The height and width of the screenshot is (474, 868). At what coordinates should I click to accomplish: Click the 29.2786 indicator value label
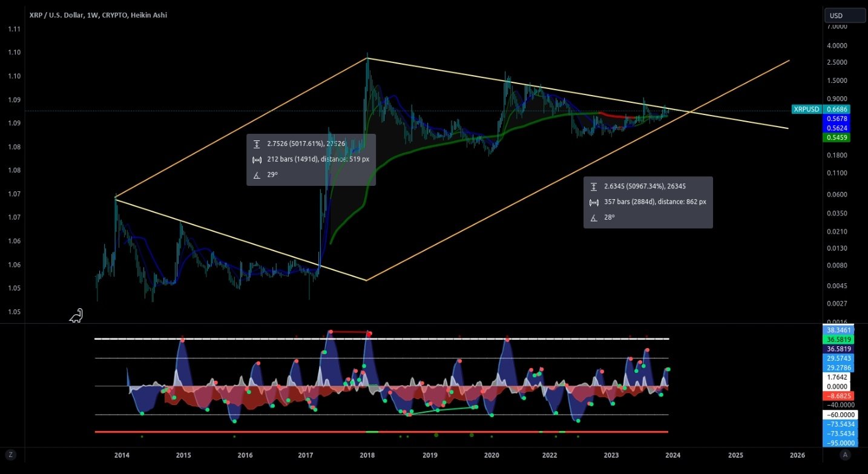pyautogui.click(x=838, y=367)
